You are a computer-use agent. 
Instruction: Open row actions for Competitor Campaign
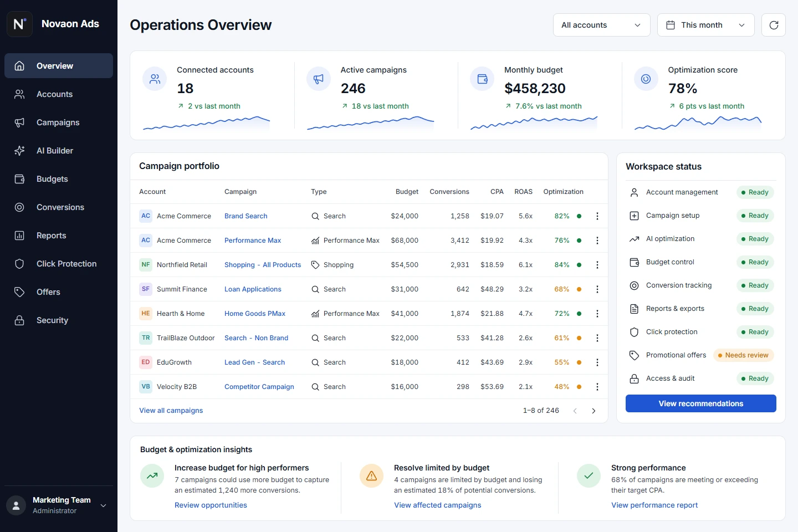pyautogui.click(x=597, y=387)
